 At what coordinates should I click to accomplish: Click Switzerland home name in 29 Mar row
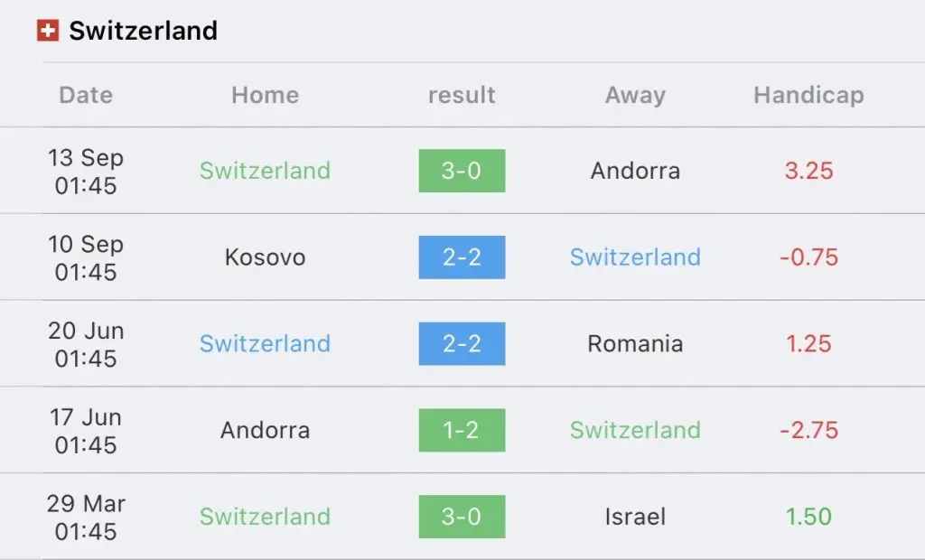point(265,517)
